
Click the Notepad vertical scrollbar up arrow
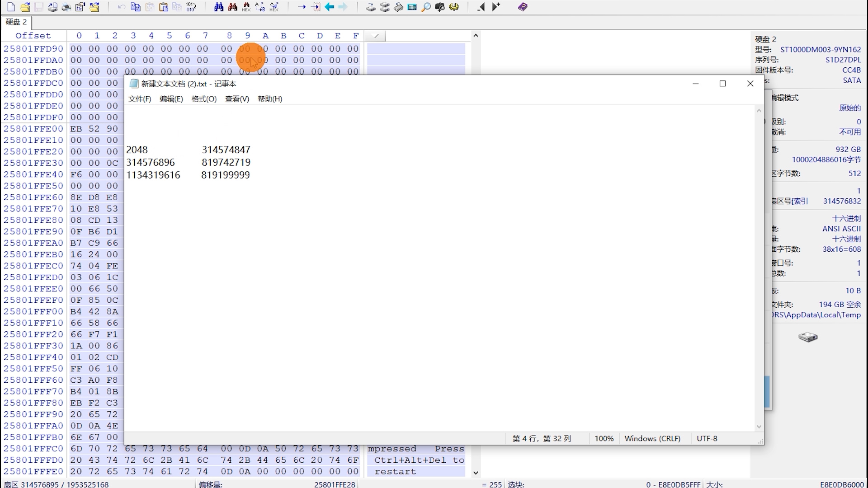coord(759,111)
